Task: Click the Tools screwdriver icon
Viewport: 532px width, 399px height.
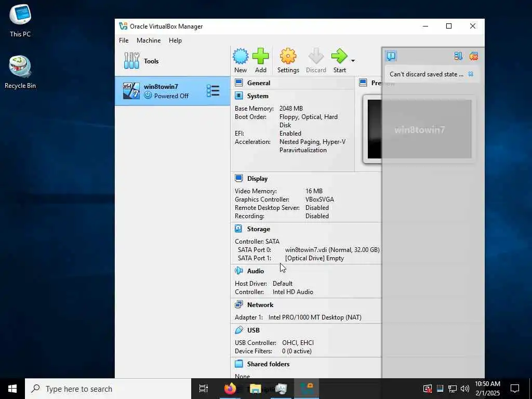Action: click(x=131, y=61)
